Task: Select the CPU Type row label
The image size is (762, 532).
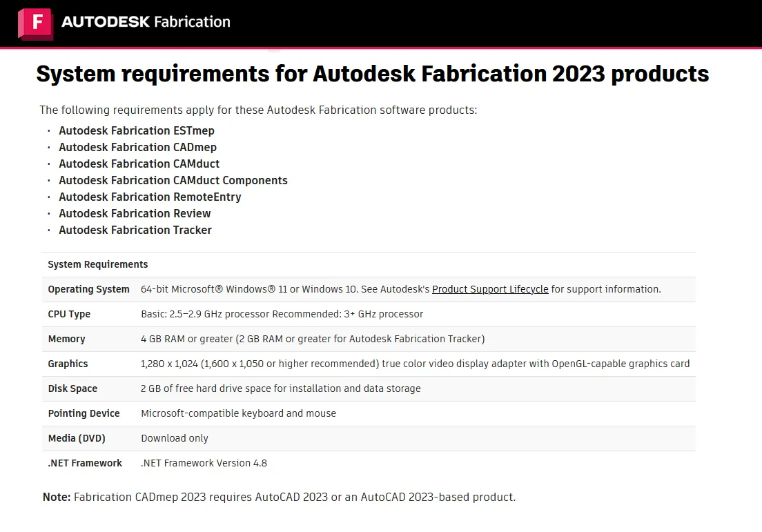Action: (69, 314)
